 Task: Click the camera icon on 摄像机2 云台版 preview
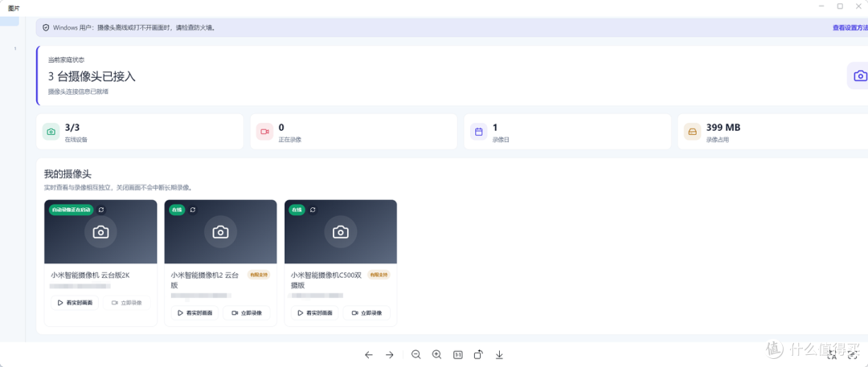220,232
